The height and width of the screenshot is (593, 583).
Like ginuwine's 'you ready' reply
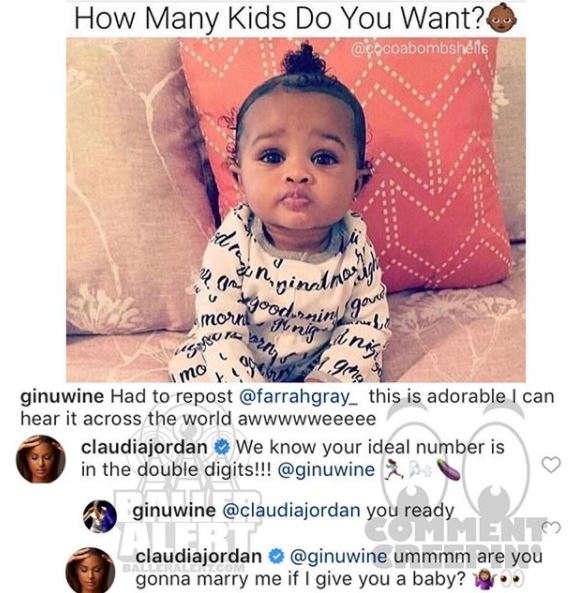(x=552, y=527)
